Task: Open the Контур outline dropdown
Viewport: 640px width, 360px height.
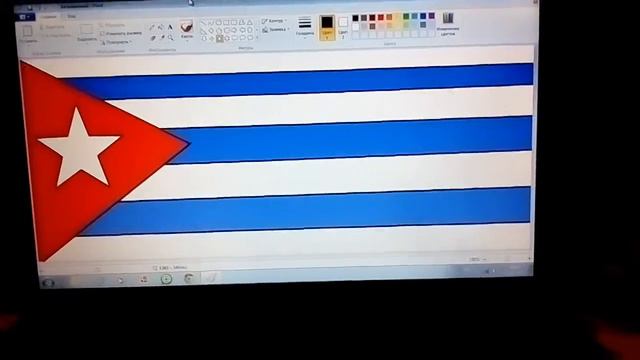Action: (x=275, y=21)
